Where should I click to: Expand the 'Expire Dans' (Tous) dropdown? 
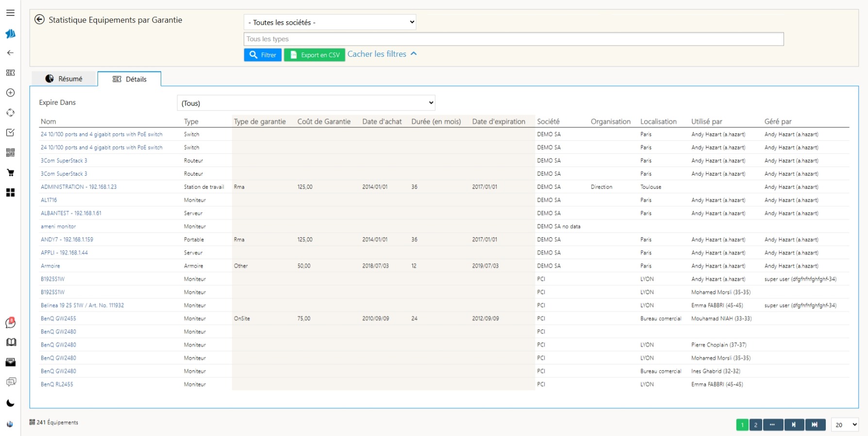(x=306, y=103)
